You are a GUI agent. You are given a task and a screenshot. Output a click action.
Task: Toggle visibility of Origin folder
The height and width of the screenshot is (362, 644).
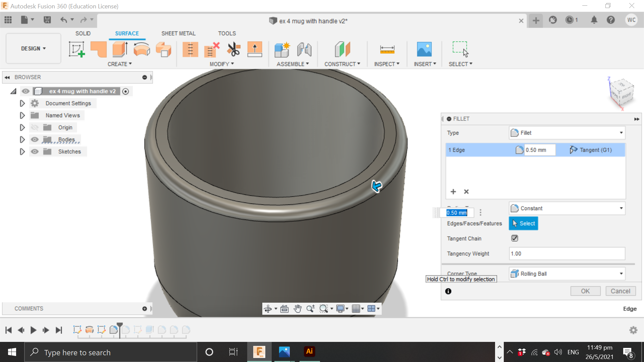coord(35,127)
